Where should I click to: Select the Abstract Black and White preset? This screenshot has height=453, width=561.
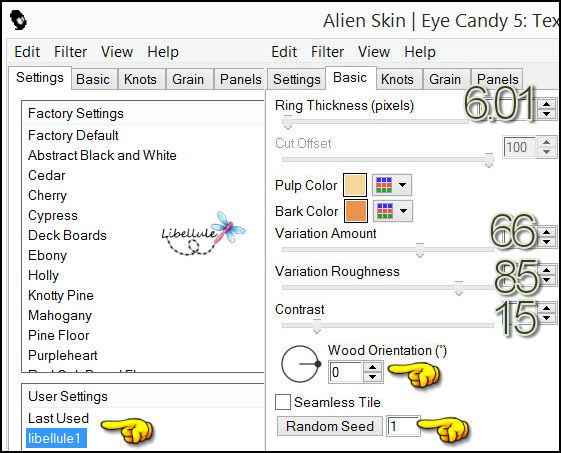(102, 155)
